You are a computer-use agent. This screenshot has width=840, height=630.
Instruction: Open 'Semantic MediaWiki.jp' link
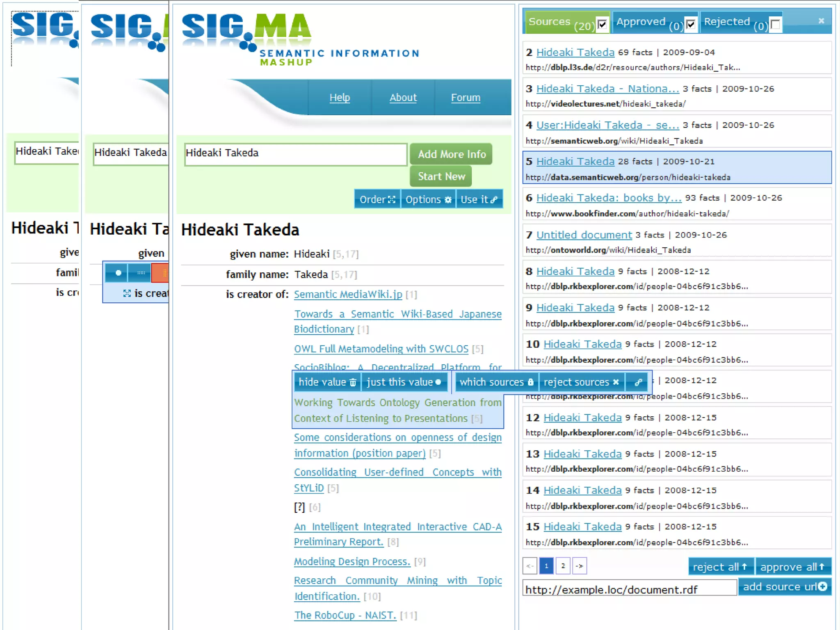348,294
